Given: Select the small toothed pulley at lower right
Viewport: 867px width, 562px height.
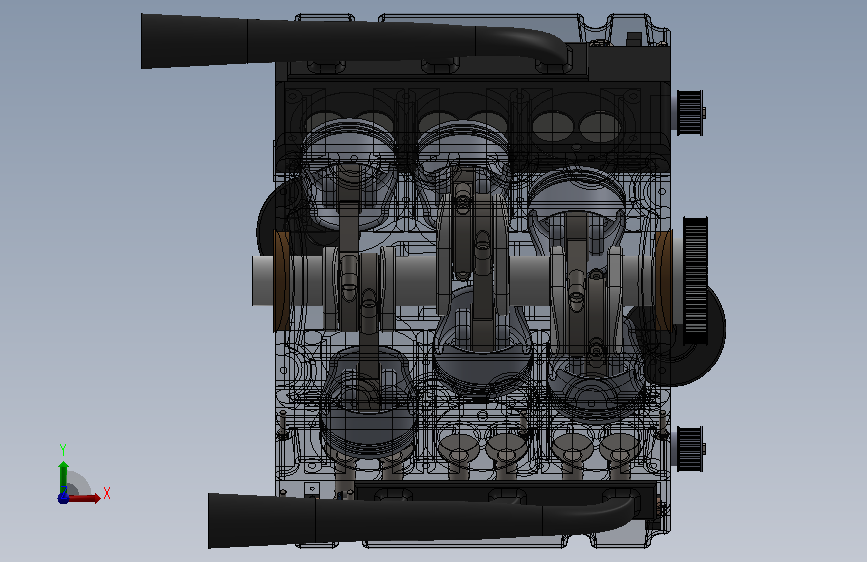Looking at the screenshot, I should [x=690, y=449].
